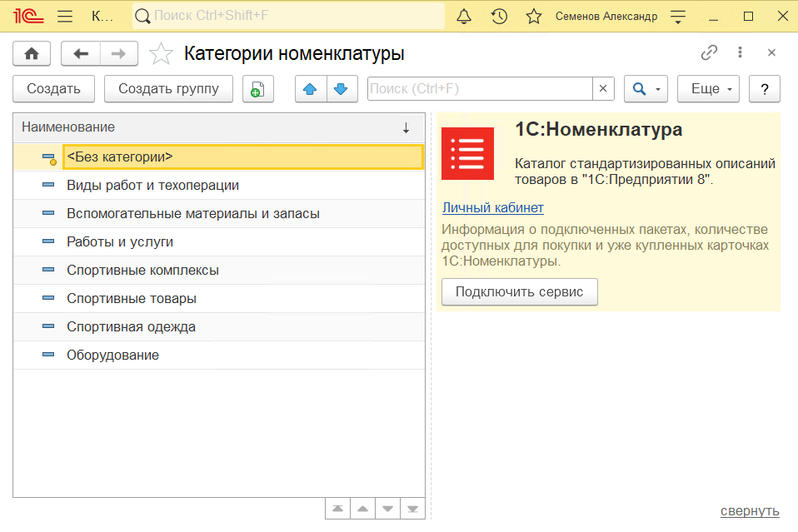Open history clock icon
This screenshot has width=798, height=532.
(x=499, y=17)
